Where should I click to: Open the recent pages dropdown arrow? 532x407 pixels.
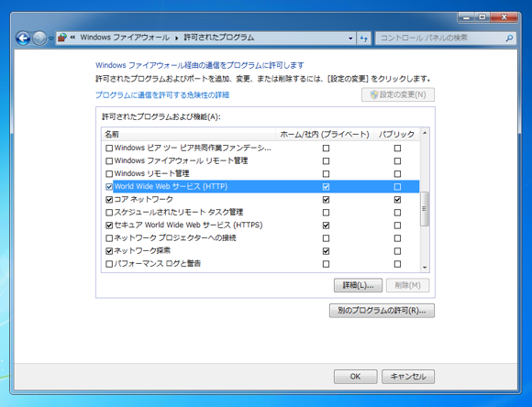coord(50,38)
